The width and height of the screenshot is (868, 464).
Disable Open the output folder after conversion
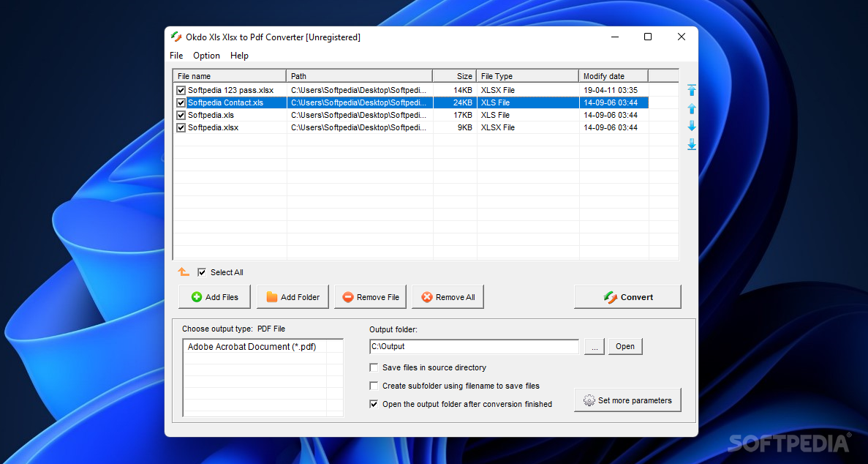374,404
